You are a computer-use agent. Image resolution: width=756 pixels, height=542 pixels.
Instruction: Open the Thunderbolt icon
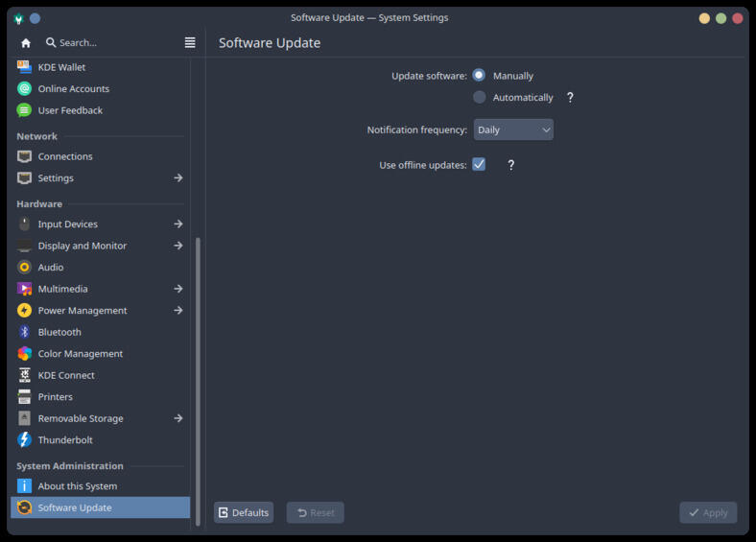[x=24, y=439]
